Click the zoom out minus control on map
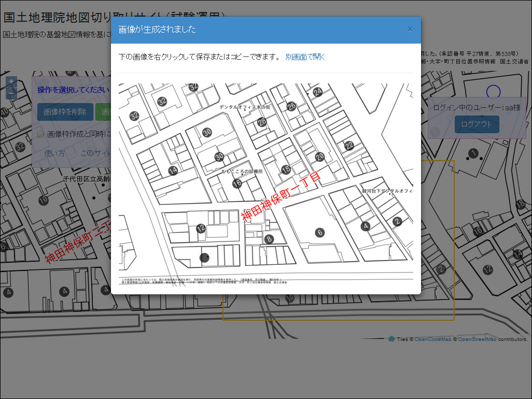Viewport: 532px width, 399px height. pos(11,94)
